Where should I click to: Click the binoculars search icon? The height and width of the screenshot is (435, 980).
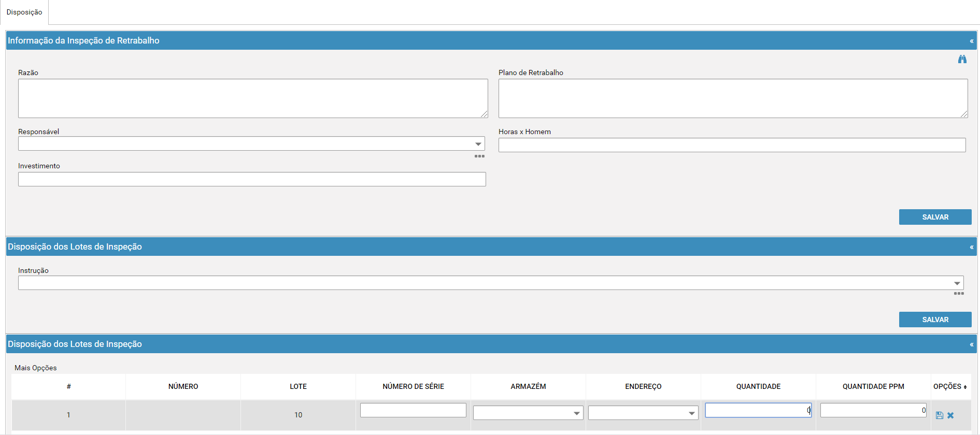click(962, 59)
